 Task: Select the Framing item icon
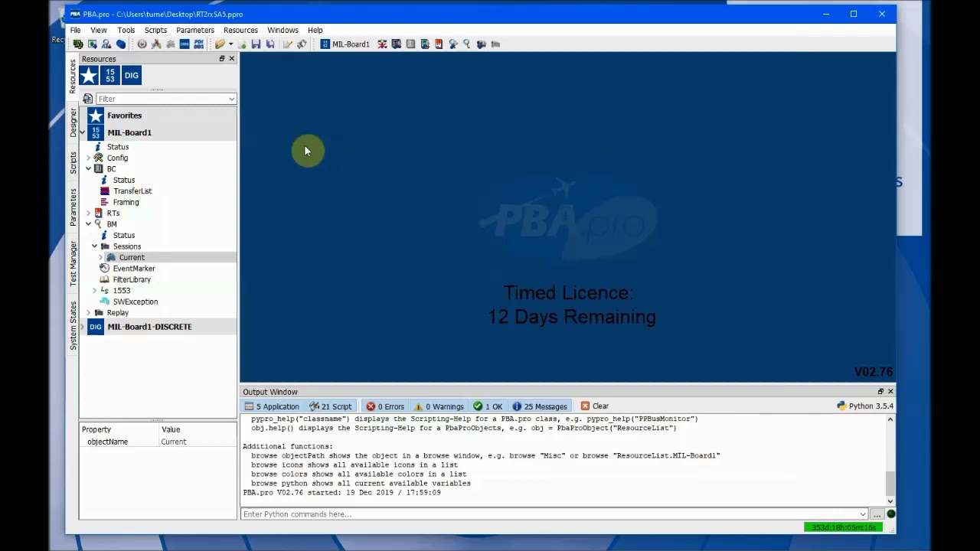[106, 202]
